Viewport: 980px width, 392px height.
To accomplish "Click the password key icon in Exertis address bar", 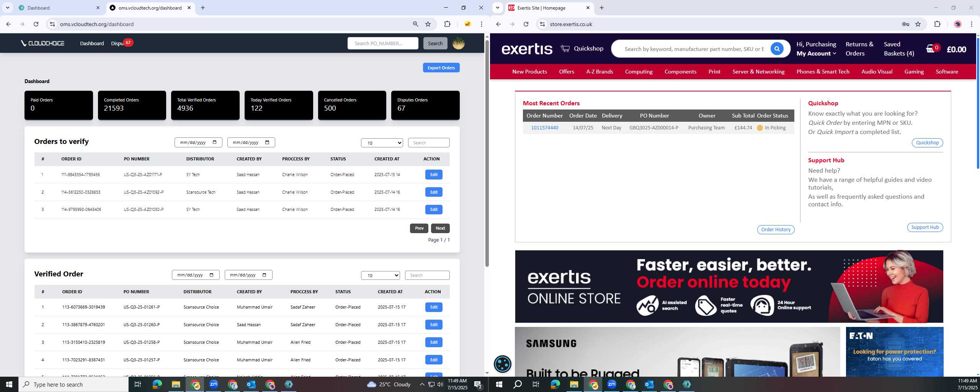I will click(905, 24).
